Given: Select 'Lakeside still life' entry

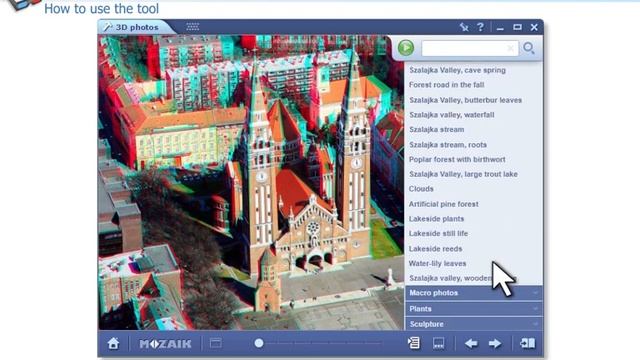Looking at the screenshot, I should click(438, 233).
